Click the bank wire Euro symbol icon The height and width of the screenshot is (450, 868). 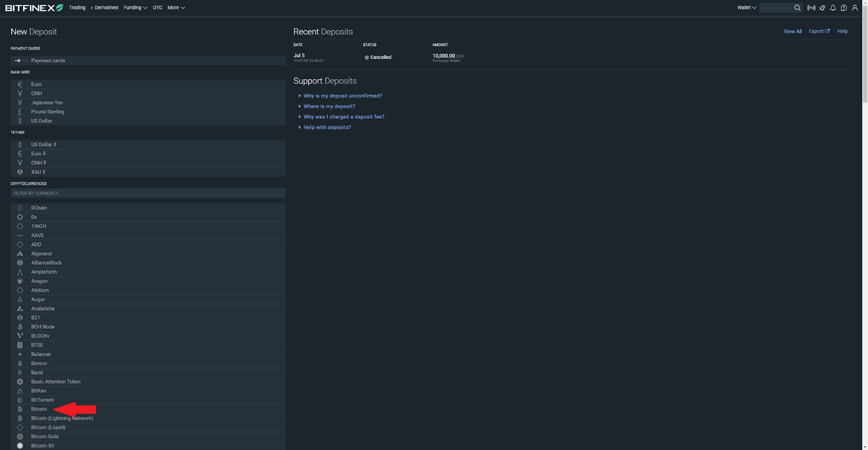coord(20,84)
